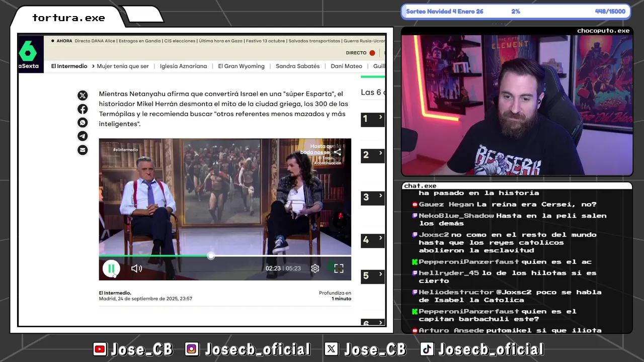Open video settings gear
This screenshot has width=644, height=362.
point(315,268)
